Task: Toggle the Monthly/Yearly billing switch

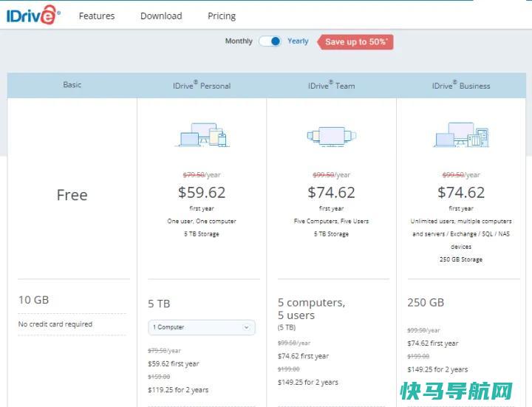Action: coord(270,41)
